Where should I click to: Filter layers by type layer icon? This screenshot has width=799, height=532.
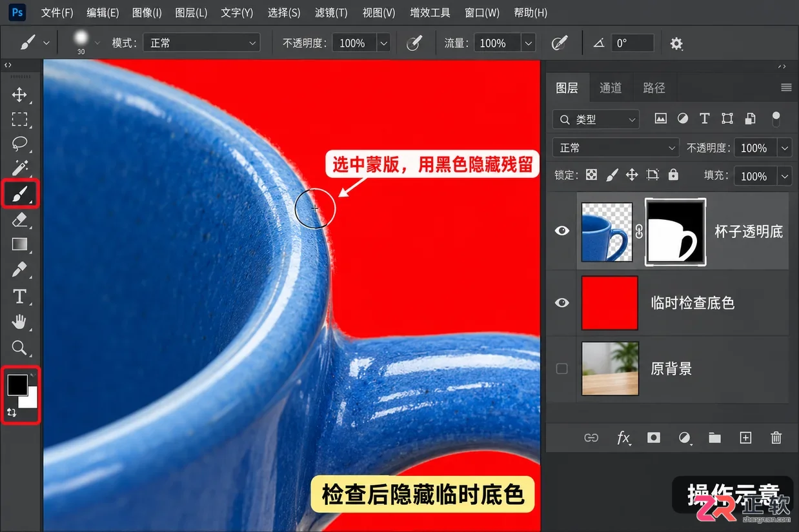[x=705, y=119]
